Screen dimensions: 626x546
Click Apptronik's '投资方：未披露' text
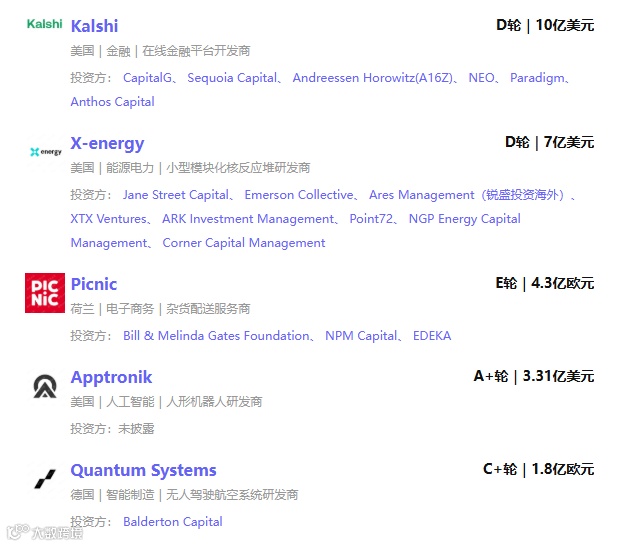(112, 429)
